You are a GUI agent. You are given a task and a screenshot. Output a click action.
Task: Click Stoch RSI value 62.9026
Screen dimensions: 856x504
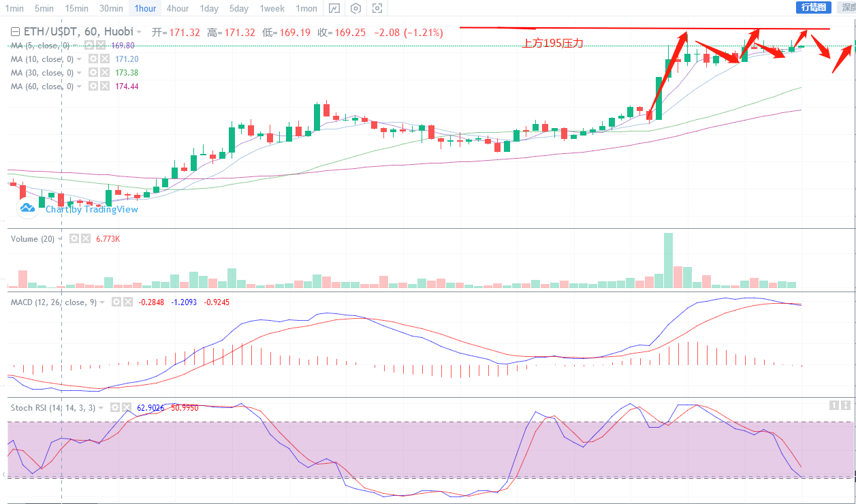[149, 407]
